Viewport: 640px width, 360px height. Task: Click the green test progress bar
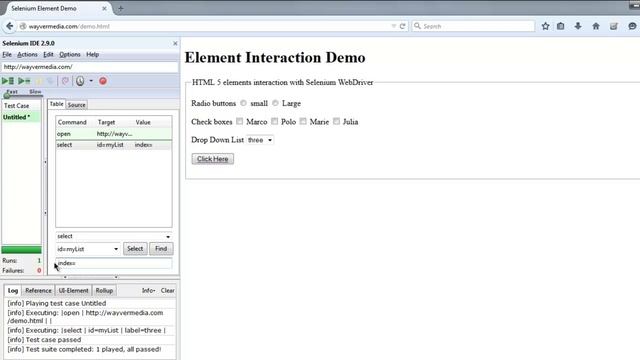point(21,250)
